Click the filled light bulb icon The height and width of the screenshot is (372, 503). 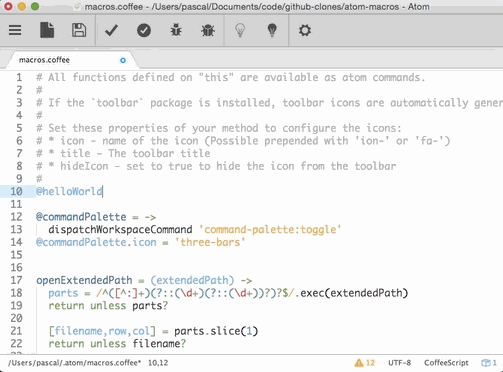pos(272,30)
